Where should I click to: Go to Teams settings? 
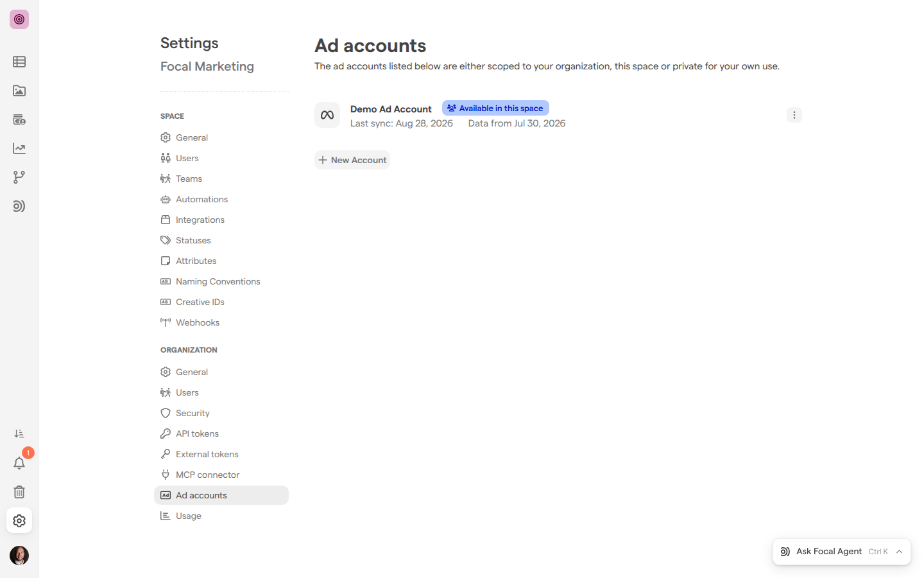221,179
